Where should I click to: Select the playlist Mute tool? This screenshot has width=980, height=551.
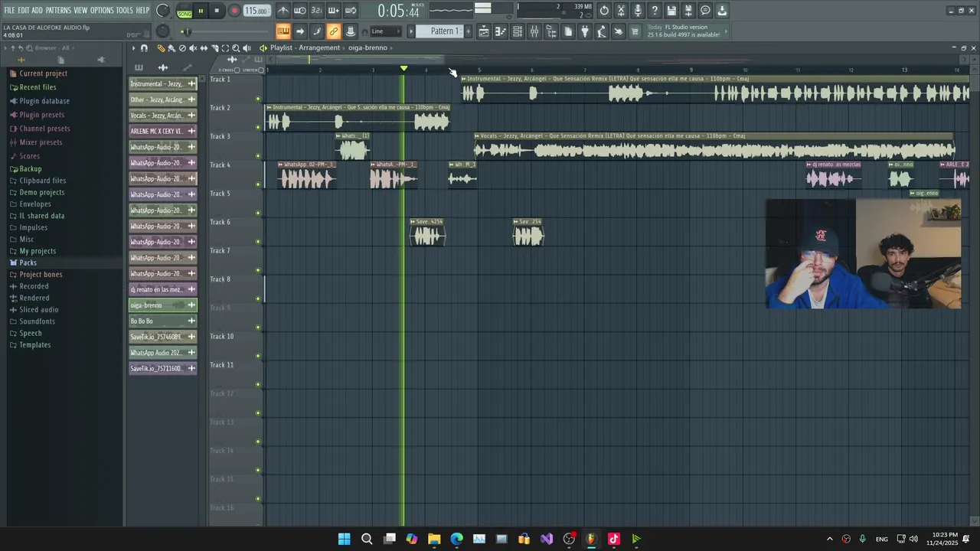click(193, 48)
